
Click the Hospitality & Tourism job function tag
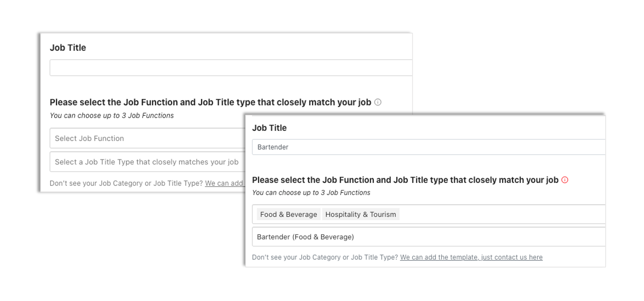pos(360,214)
